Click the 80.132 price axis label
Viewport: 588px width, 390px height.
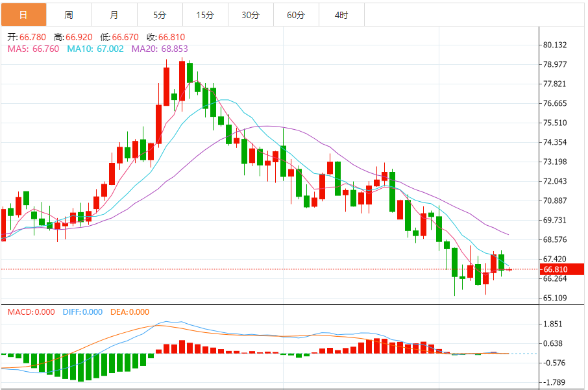click(555, 45)
